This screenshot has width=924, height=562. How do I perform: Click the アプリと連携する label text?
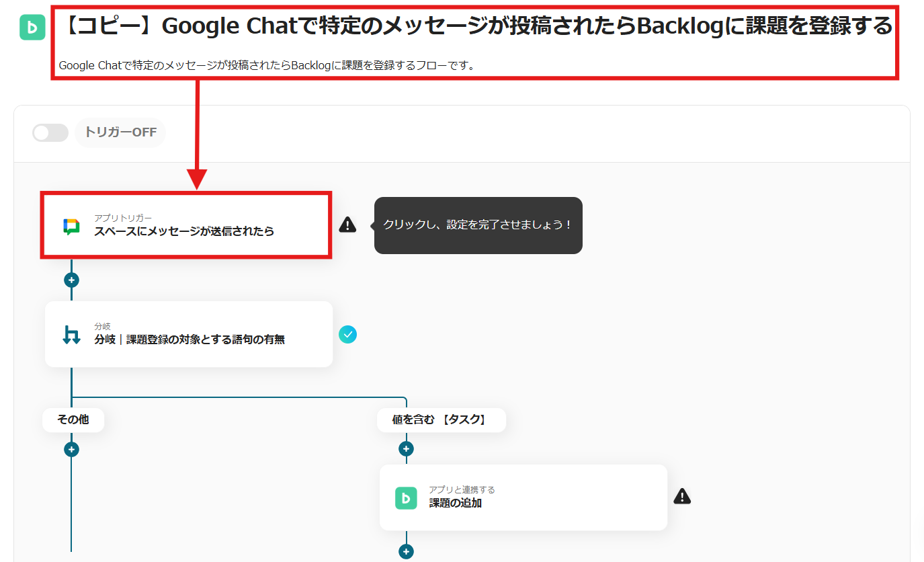462,489
